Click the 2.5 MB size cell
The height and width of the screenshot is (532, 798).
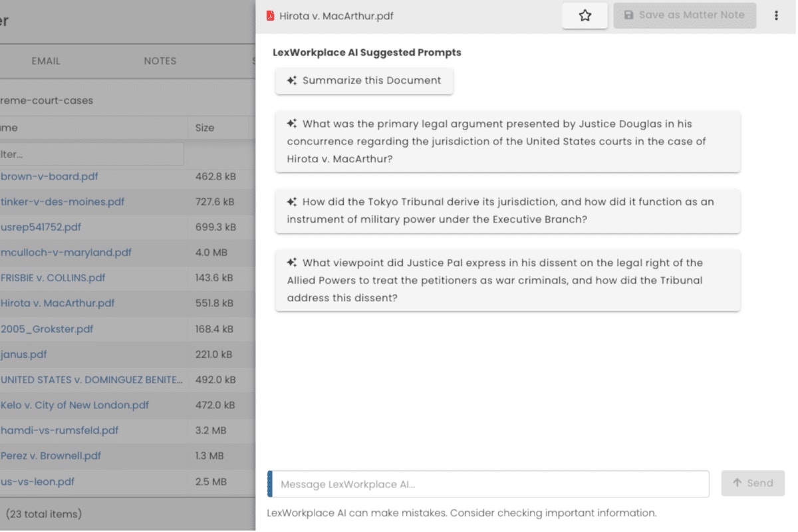click(211, 481)
